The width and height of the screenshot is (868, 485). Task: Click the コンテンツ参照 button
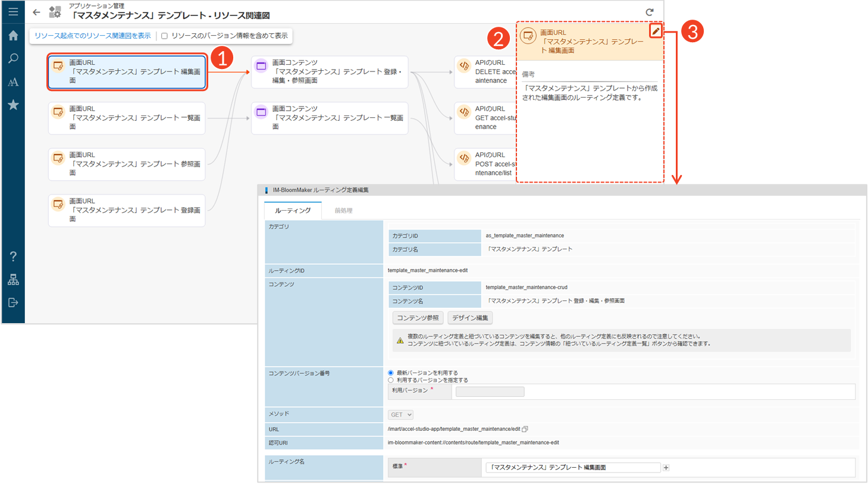tap(418, 318)
